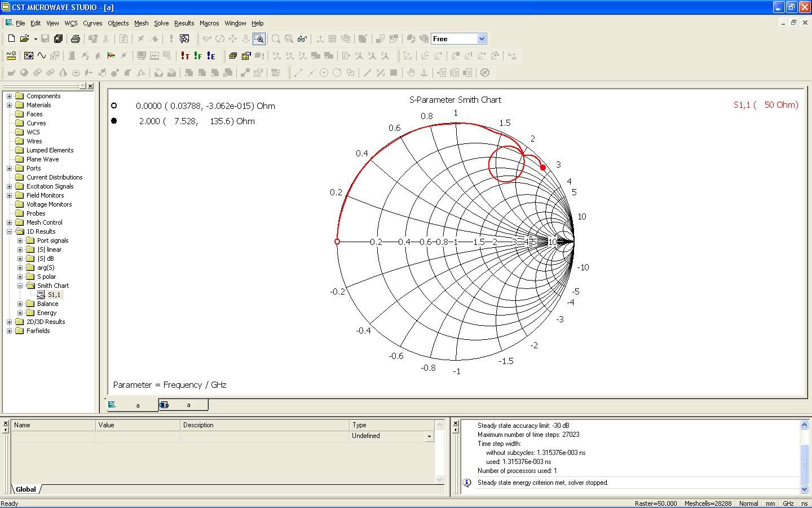
Task: Close the navigation tree pane with its X
Action: pos(90,86)
